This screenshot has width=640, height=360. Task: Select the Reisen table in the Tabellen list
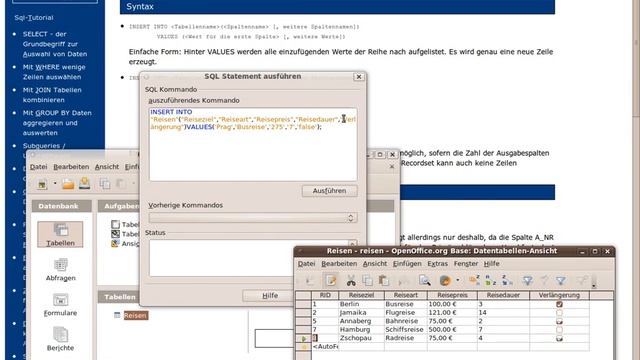pyautogui.click(x=136, y=315)
